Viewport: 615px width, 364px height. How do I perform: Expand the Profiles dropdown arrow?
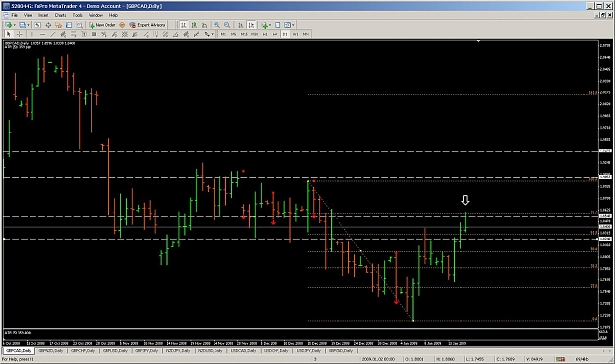(x=28, y=25)
